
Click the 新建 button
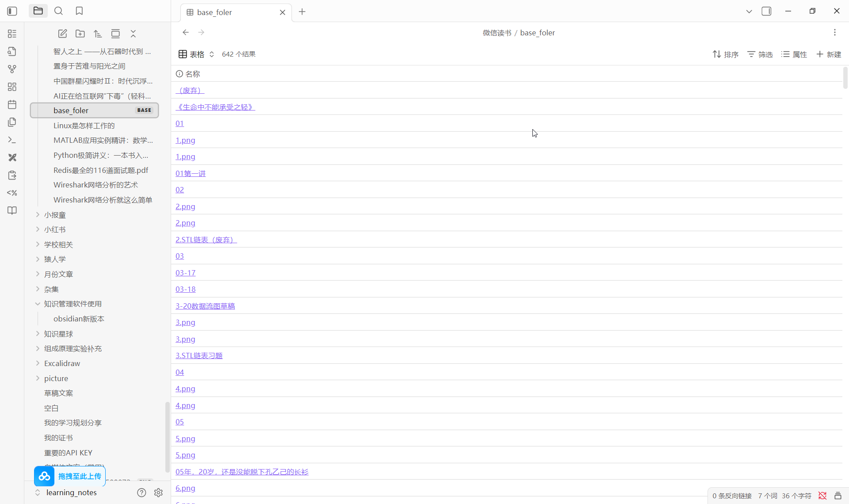tap(829, 54)
